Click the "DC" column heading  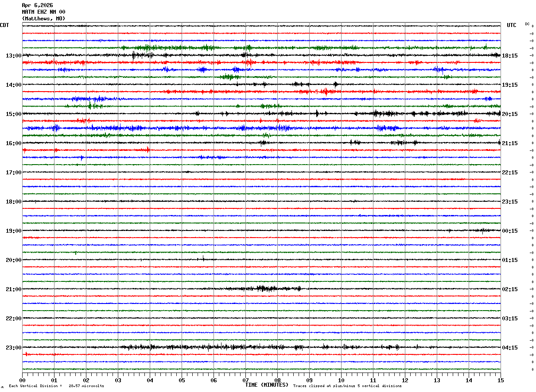(x=527, y=24)
